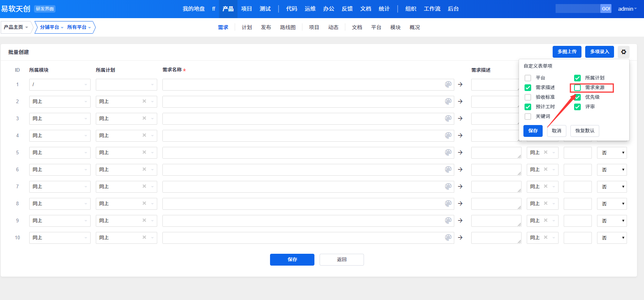
Task: Tick the 需求来源 checkbox
Action: (x=577, y=88)
